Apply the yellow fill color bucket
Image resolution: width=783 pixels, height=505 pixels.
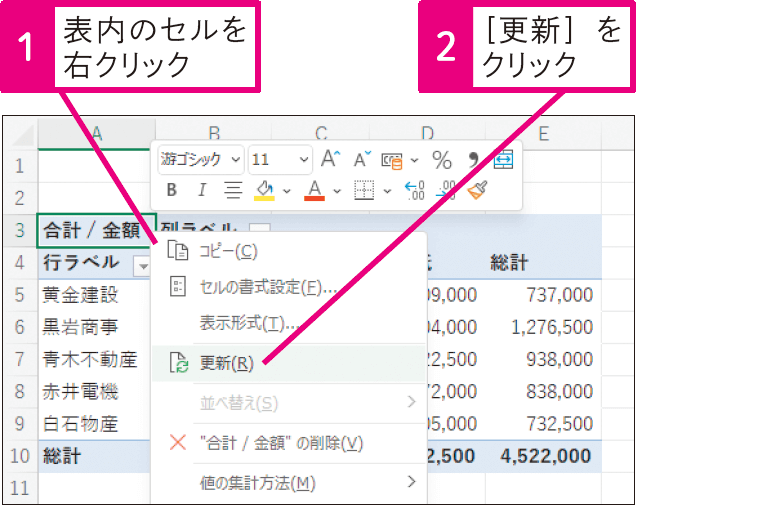264,190
